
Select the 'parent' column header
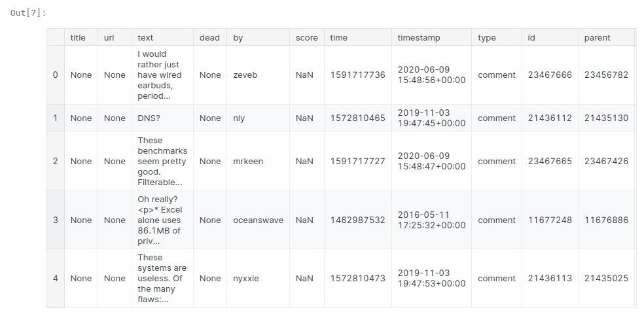(x=597, y=38)
